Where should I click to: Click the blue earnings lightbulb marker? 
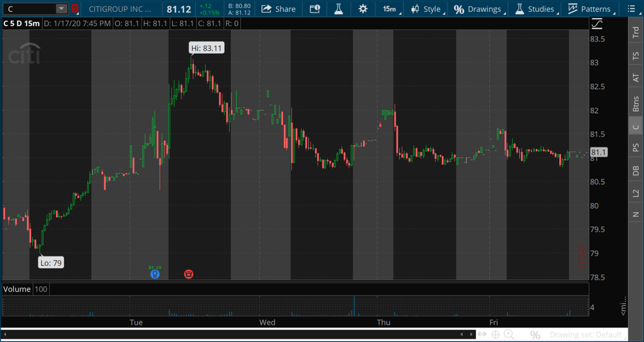point(155,274)
